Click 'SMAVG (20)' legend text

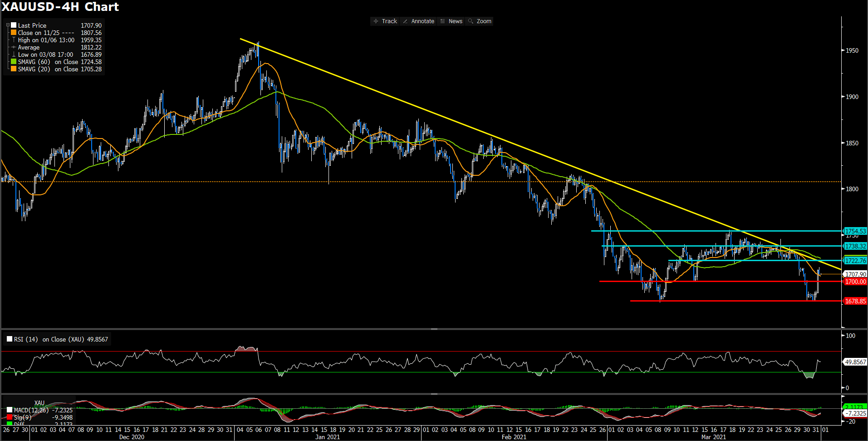pos(34,69)
